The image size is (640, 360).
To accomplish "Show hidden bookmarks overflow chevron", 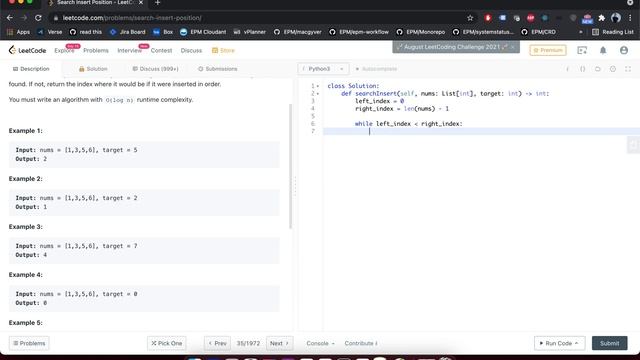I will click(580, 32).
